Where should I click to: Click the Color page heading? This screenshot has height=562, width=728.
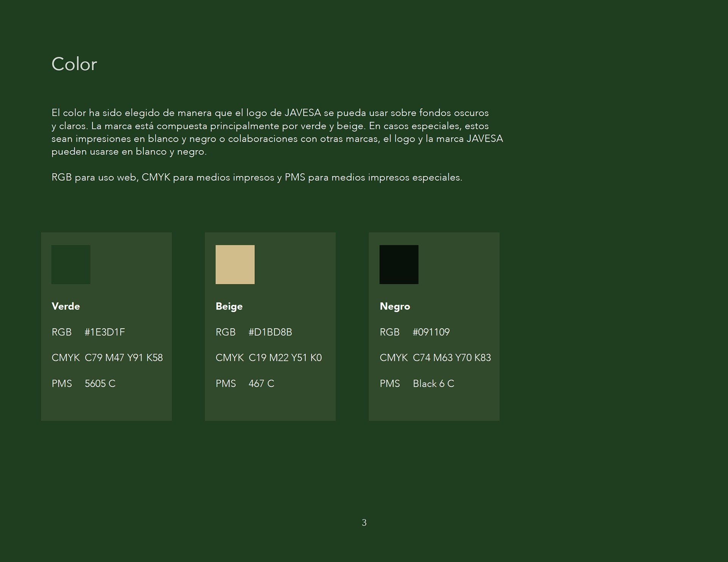pyautogui.click(x=74, y=64)
